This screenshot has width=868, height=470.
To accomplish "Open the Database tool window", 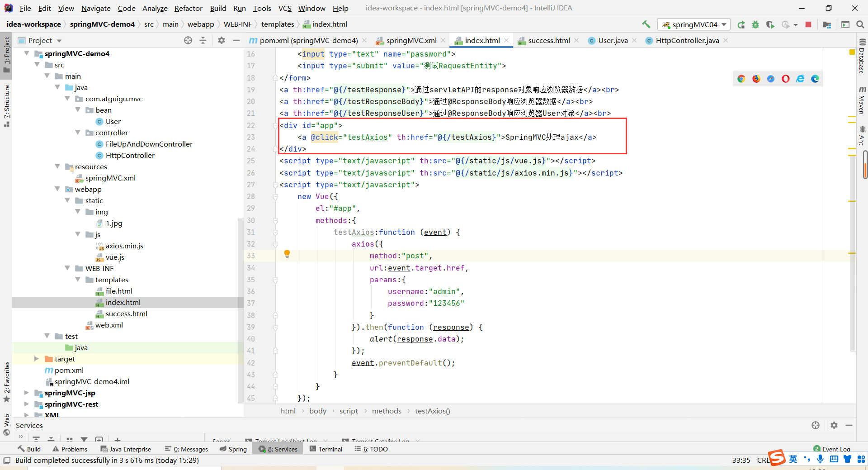I will (x=862, y=57).
